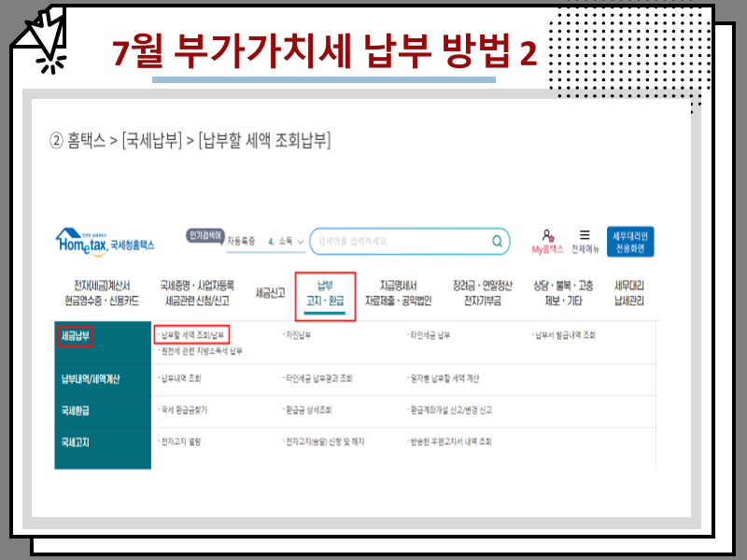Open the 지급명세서 자료제출·공익법인 menu
Viewport: 747px width, 560px height.
[398, 293]
